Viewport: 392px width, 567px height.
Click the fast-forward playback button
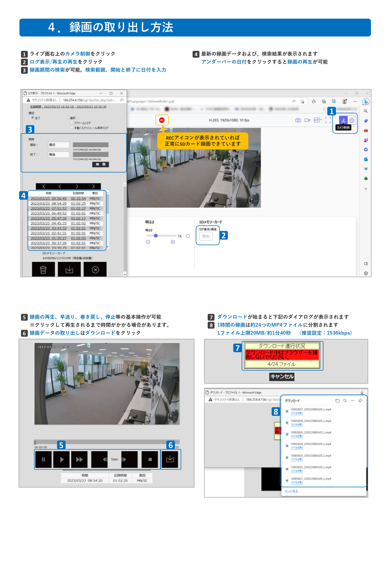click(x=79, y=459)
